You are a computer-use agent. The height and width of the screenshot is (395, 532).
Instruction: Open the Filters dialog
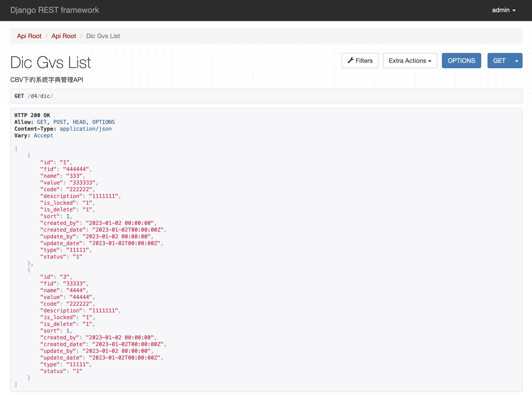point(360,61)
